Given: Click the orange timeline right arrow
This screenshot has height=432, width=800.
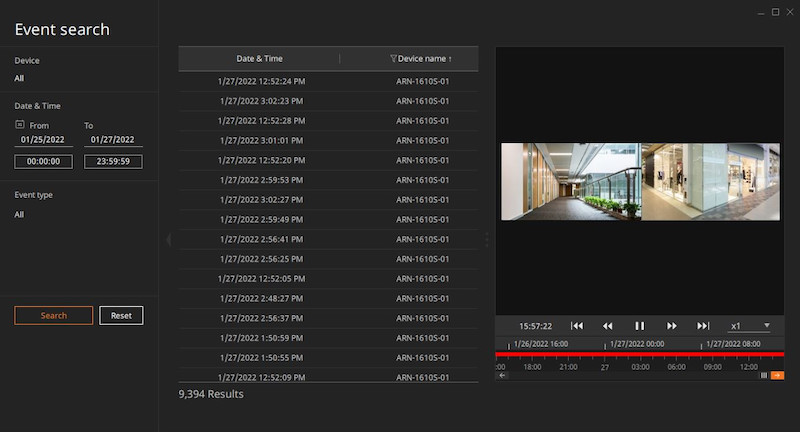Looking at the screenshot, I should coord(777,375).
